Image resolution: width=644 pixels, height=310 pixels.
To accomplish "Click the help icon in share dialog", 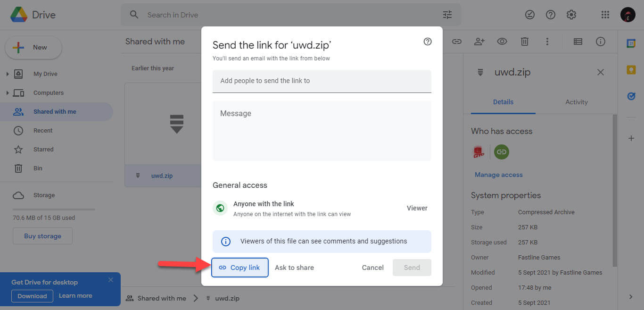I will [x=428, y=42].
